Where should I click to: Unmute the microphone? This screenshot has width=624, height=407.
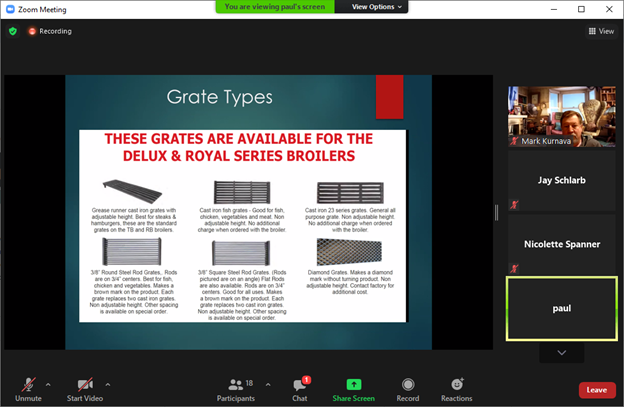[28, 389]
